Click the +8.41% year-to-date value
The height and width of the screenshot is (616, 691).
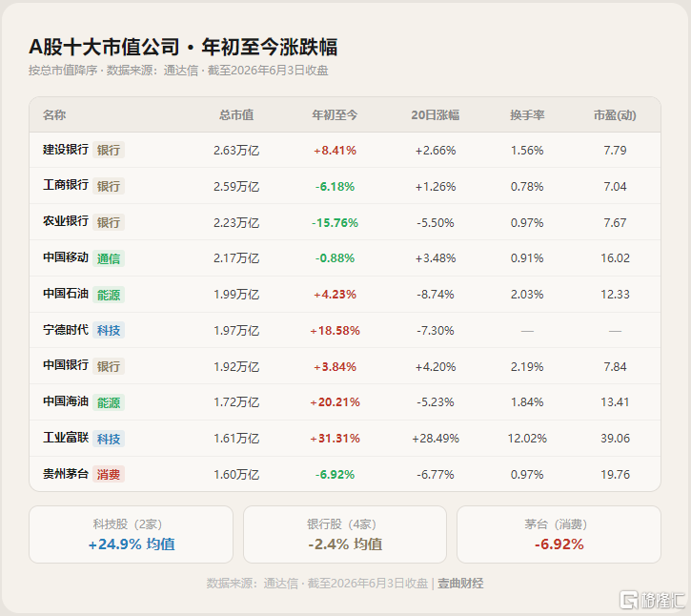tap(335, 151)
